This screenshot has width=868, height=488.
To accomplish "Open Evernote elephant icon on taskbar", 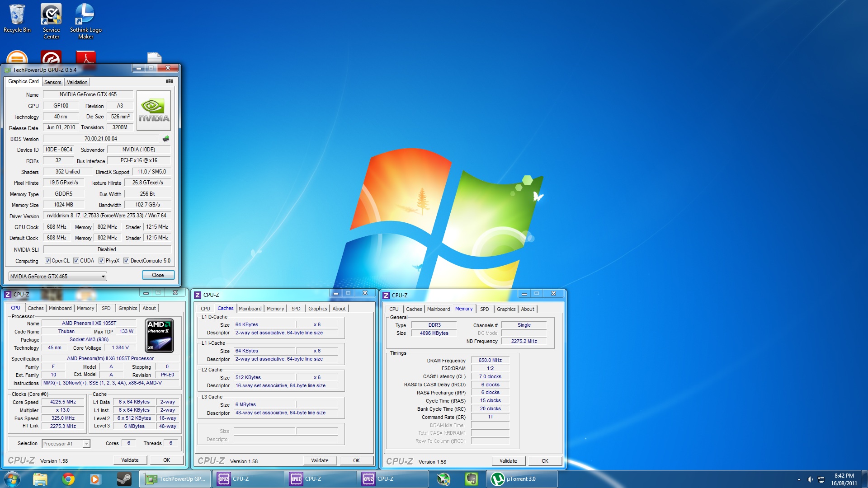I will (472, 479).
